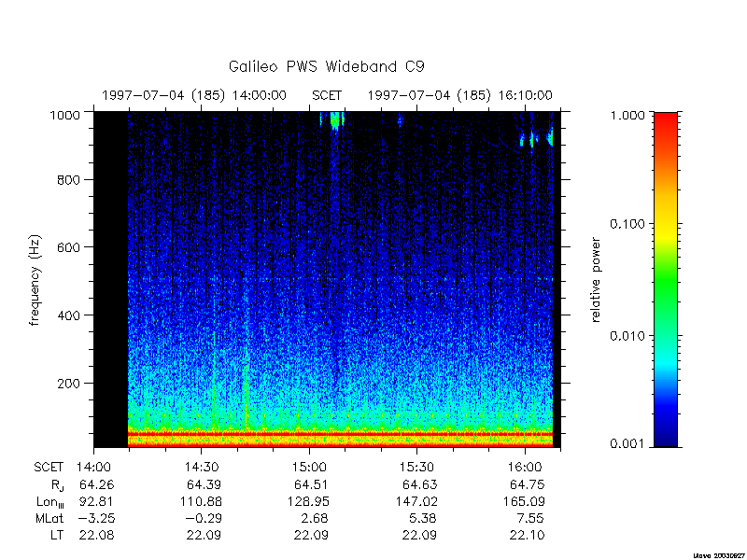Click the LT value "22.10"
The width and height of the screenshot is (747, 560).
pos(527,535)
